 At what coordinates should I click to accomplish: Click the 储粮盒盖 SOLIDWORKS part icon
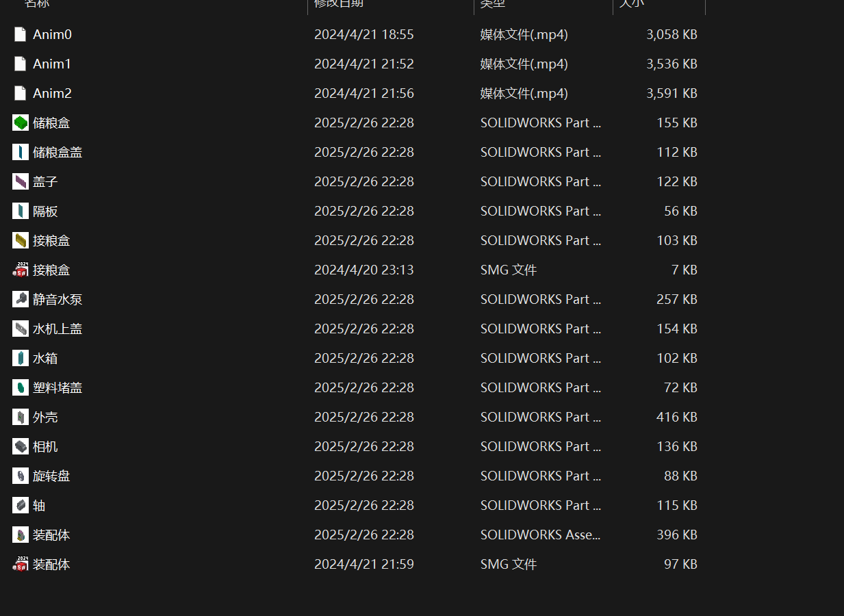pos(21,152)
